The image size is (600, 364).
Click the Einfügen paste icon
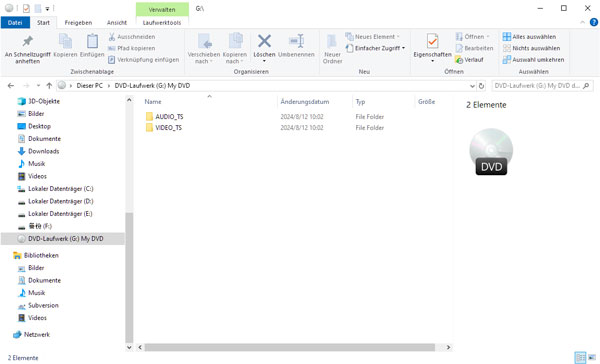pos(92,41)
